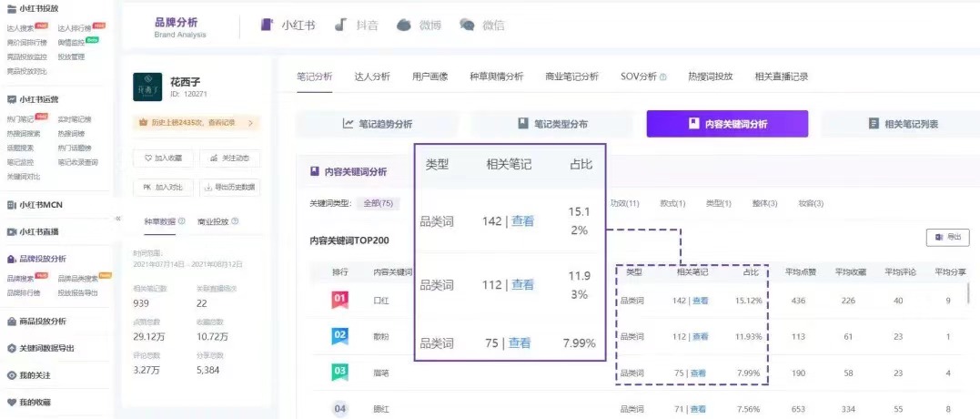Open the 笔记趋势分析 section

coord(377,124)
